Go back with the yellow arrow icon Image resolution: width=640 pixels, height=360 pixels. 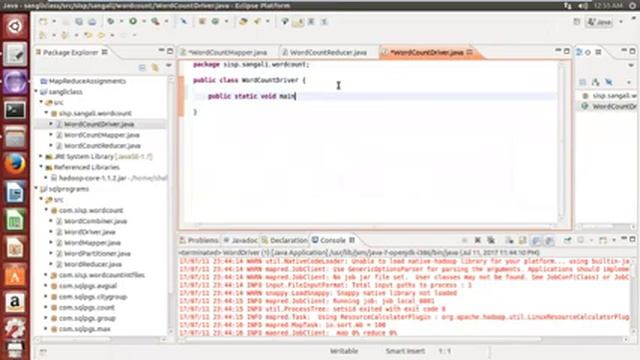tap(101, 35)
